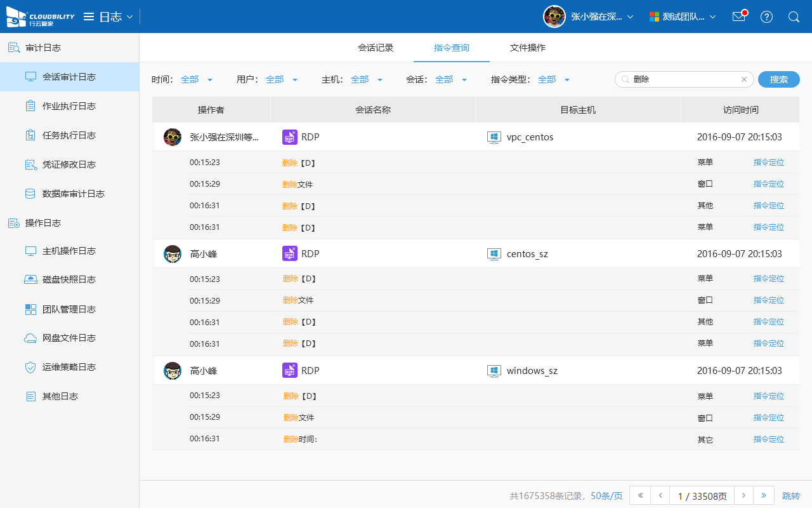Click the mail notification icon
This screenshot has height=508, width=812.
(x=738, y=17)
